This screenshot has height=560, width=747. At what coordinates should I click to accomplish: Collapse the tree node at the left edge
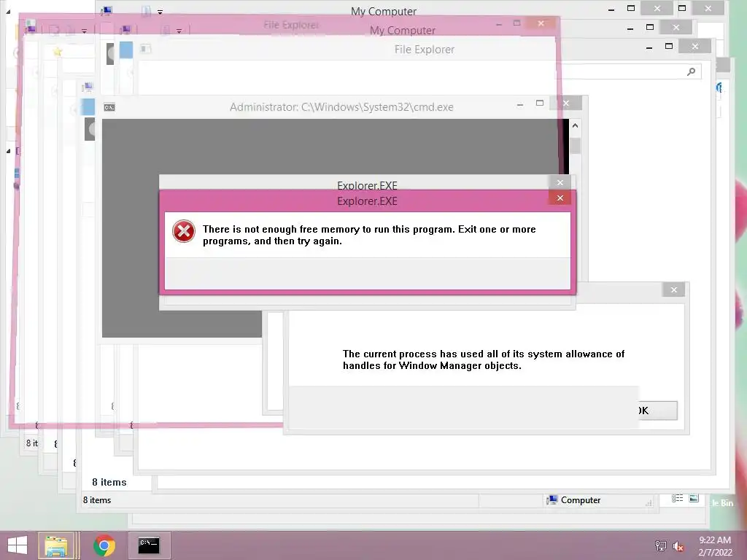[9, 151]
